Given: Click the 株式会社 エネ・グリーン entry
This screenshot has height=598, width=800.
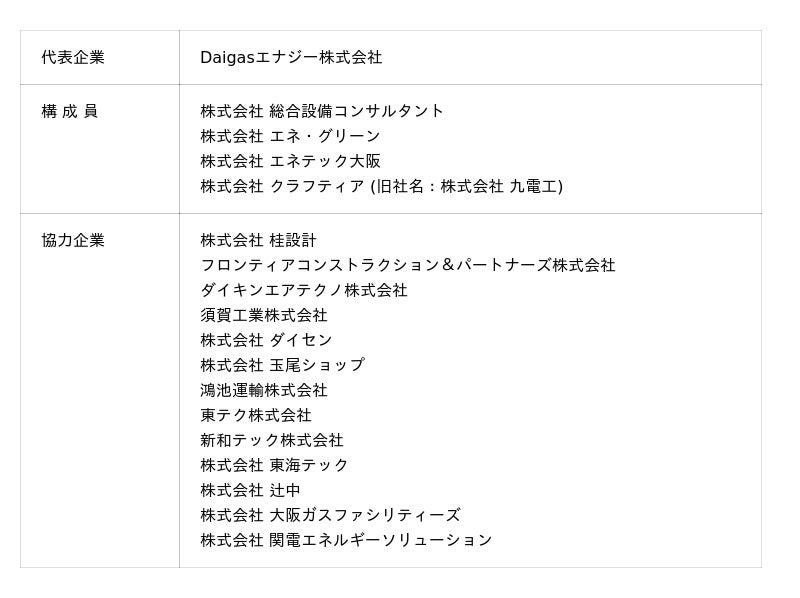Looking at the screenshot, I should [290, 136].
